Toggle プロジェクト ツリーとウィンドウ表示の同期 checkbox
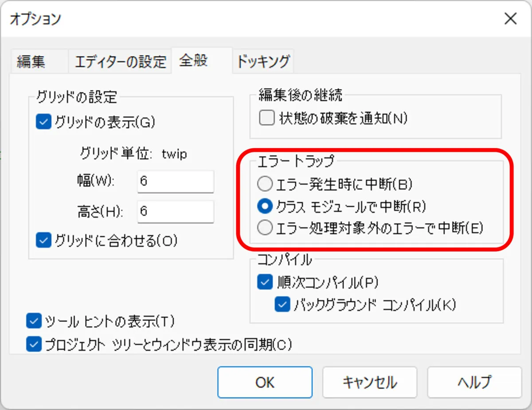532x410 pixels. click(x=34, y=344)
